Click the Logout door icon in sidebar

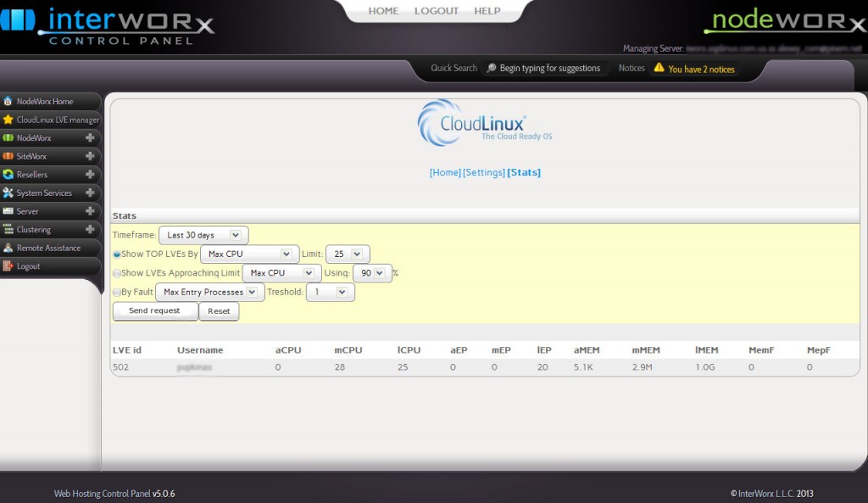[8, 265]
